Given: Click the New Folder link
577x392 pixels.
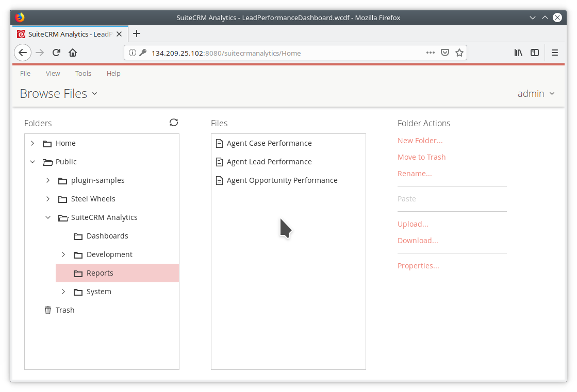Looking at the screenshot, I should coord(419,140).
